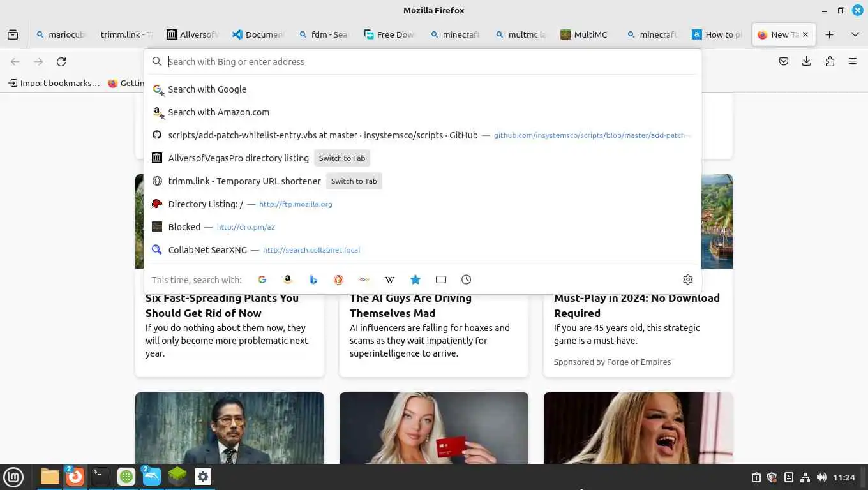Switch to Tab for AllversofVegasPro listing
868x490 pixels.
point(342,158)
